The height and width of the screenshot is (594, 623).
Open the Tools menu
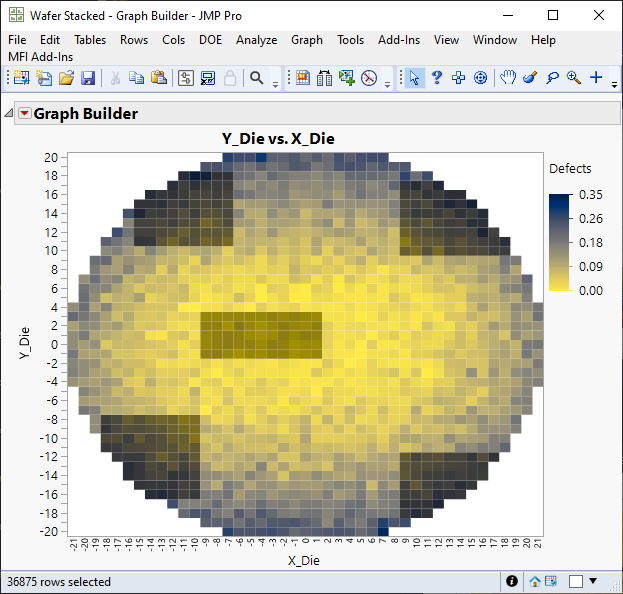350,40
